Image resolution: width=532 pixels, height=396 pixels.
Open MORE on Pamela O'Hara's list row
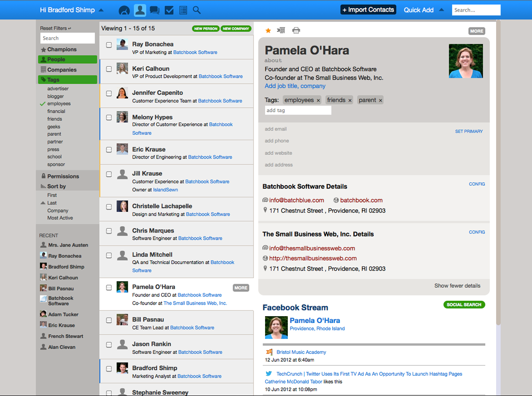[241, 288]
